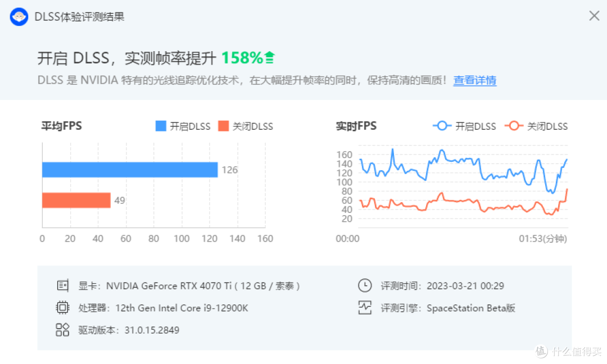Screen dimensions: 607x364
Task: Click the 平均FPS chart title
Action: click(x=62, y=126)
